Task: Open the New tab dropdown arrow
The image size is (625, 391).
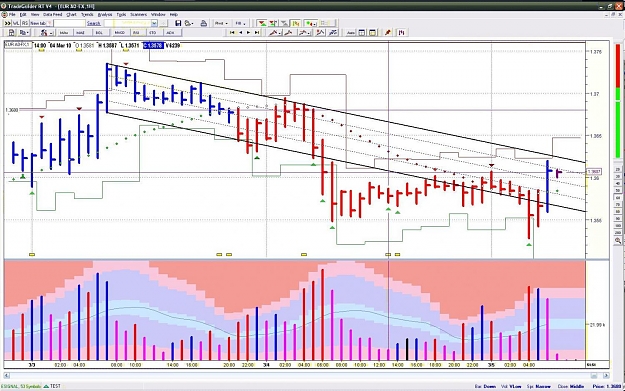Action: click(x=49, y=23)
